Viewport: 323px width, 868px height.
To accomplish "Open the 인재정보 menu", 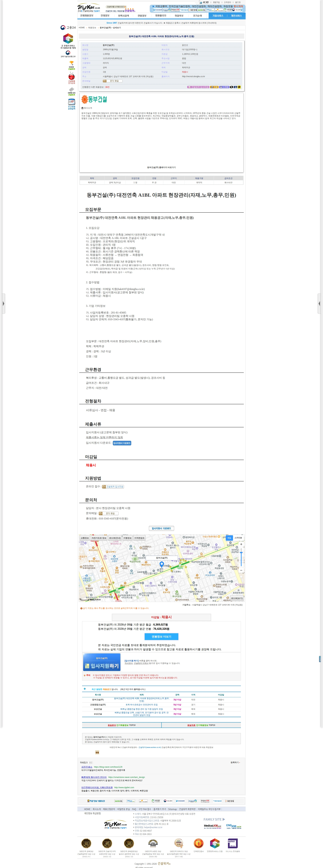I will pyautogui.click(x=105, y=15).
